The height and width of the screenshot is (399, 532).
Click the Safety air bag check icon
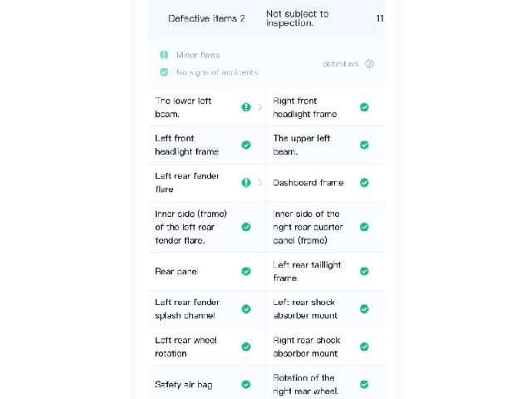[246, 384]
